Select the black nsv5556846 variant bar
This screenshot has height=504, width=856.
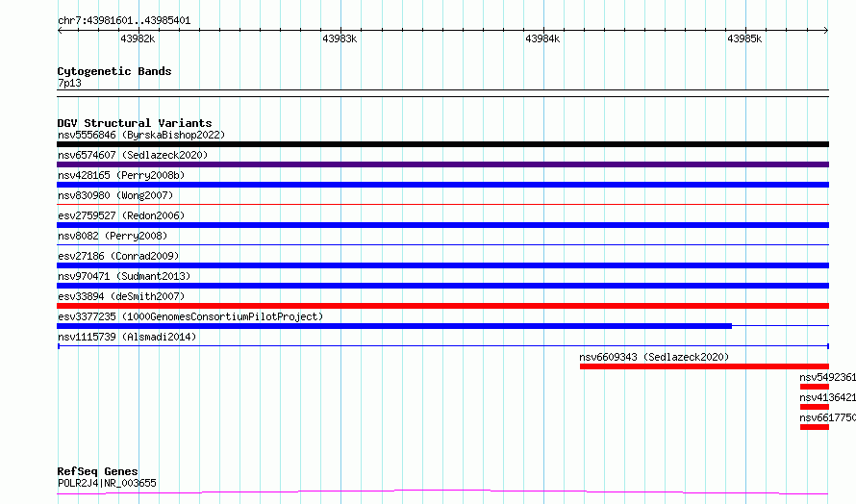tap(442, 144)
